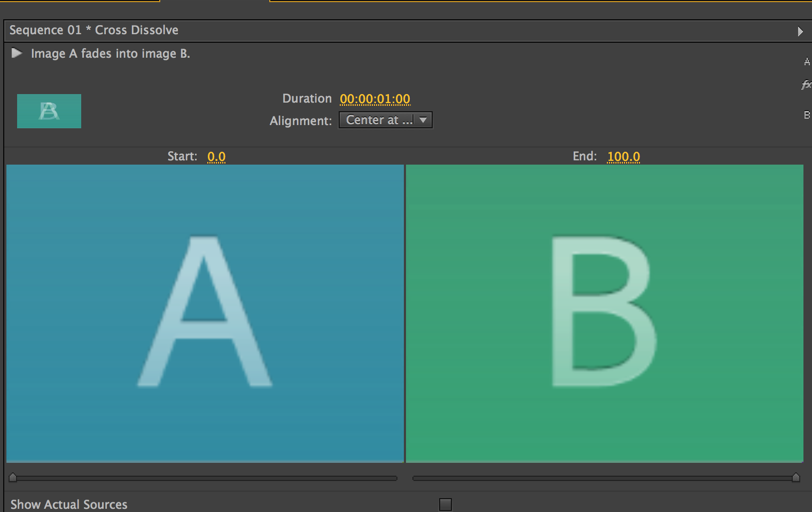Select the Sequence 01 Cross Dissolve panel title
This screenshot has height=512, width=812.
click(94, 30)
